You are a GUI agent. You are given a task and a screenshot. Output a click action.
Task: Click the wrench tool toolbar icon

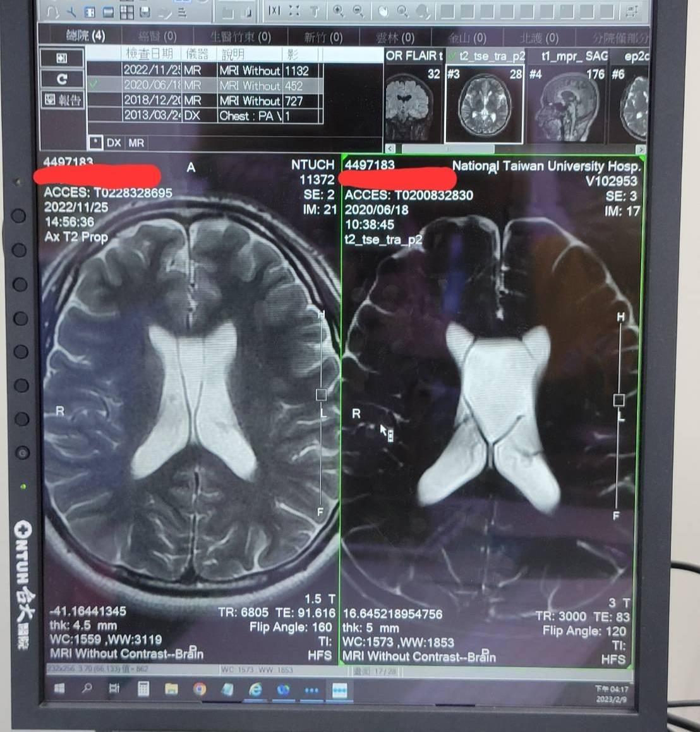tap(71, 13)
